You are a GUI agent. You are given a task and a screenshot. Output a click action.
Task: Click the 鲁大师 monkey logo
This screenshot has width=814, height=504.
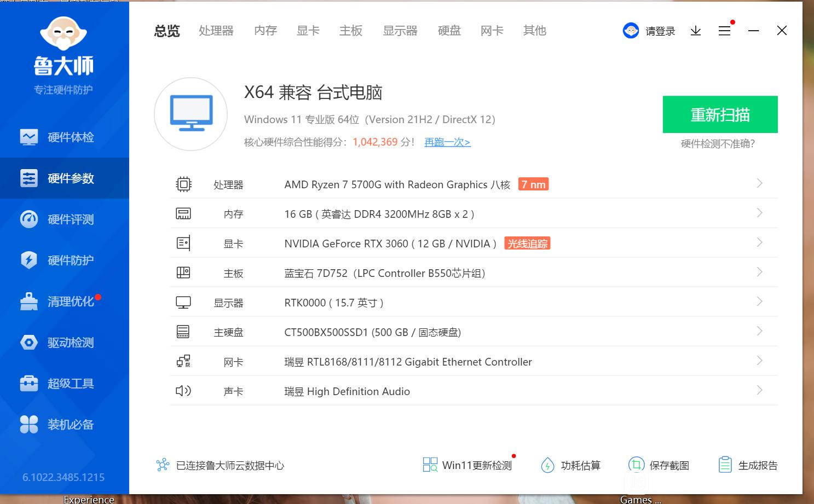coord(63,34)
